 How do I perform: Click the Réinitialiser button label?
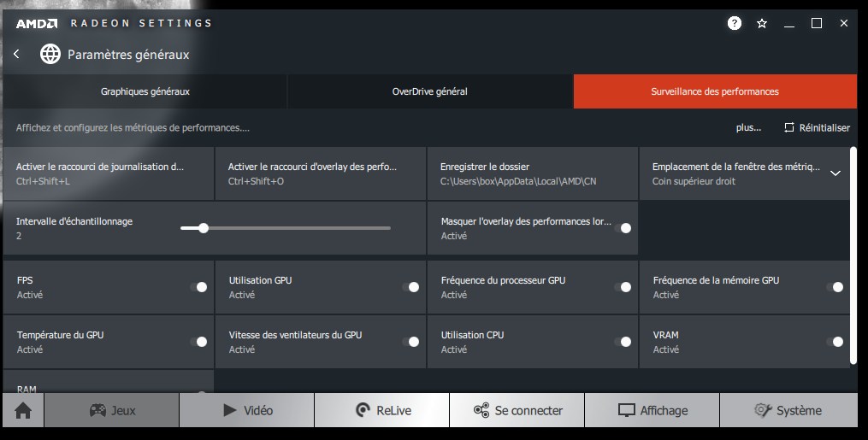(824, 127)
